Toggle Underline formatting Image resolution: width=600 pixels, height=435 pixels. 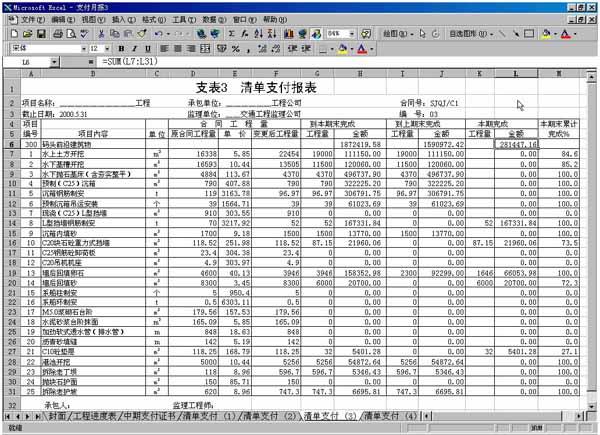[147, 48]
